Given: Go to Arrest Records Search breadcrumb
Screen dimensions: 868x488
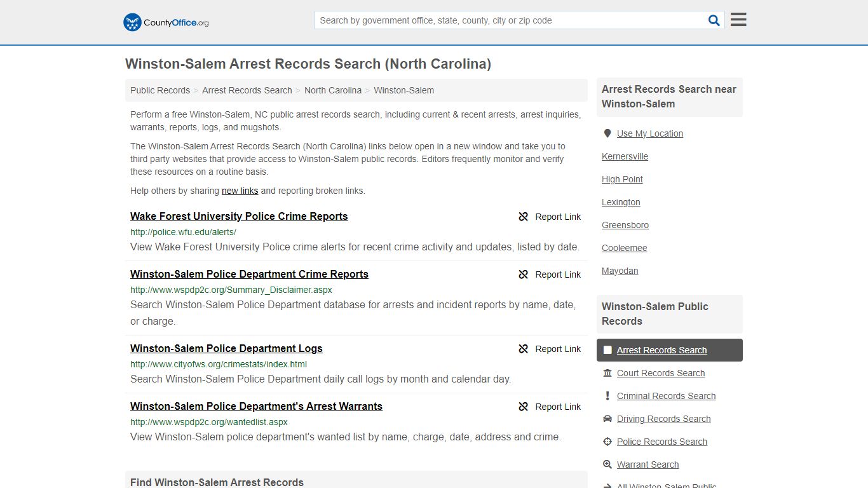Looking at the screenshot, I should (x=247, y=90).
